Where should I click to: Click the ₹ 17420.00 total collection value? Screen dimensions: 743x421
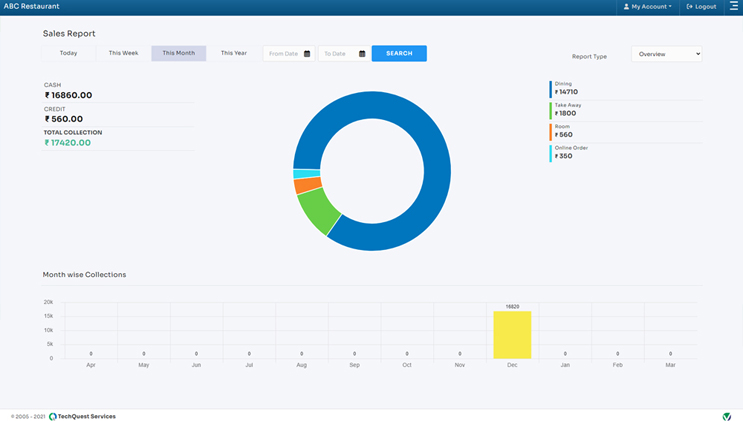pyautogui.click(x=67, y=143)
